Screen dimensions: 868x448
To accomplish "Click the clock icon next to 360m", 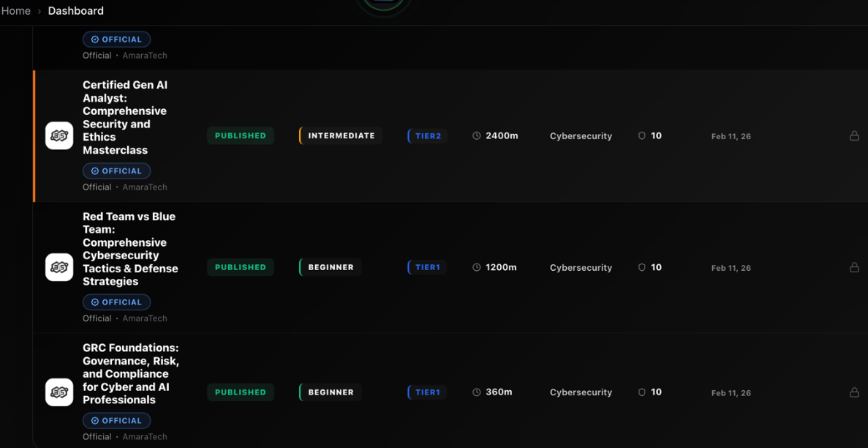I will [477, 392].
